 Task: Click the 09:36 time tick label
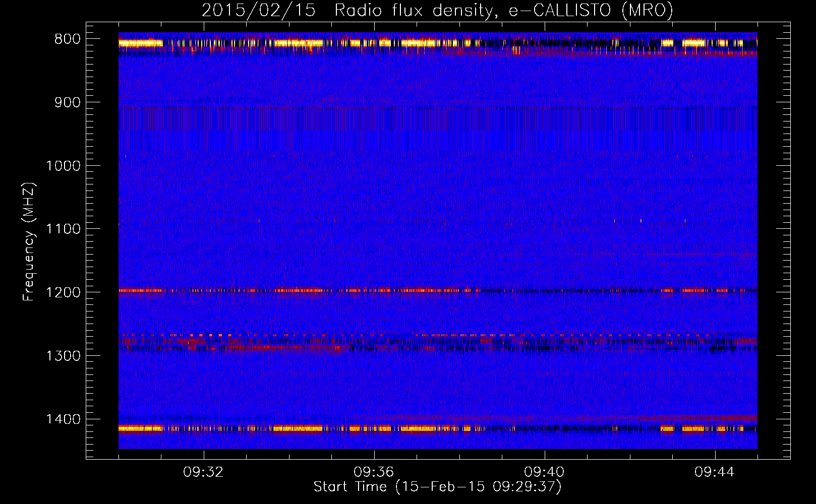[374, 472]
